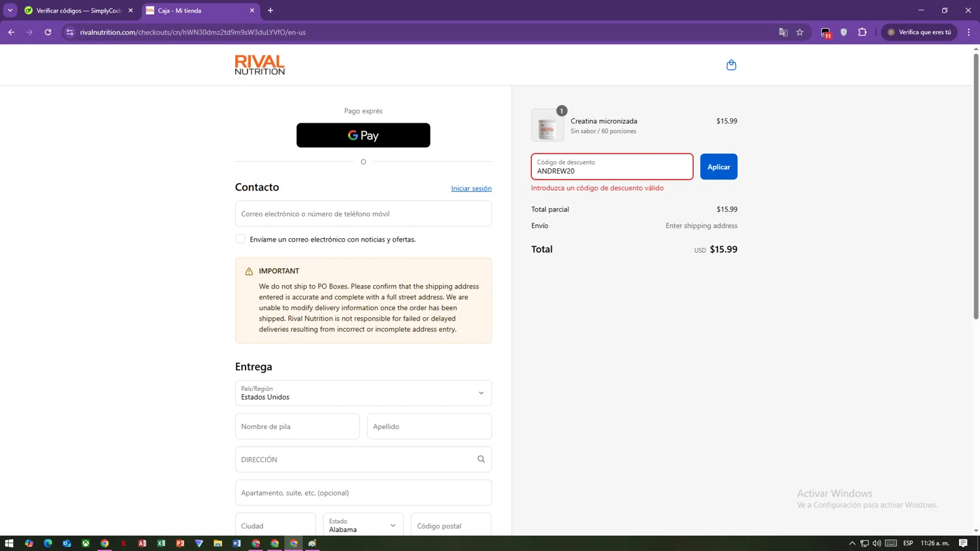
Task: Open the volume control in system tray
Action: 877,543
